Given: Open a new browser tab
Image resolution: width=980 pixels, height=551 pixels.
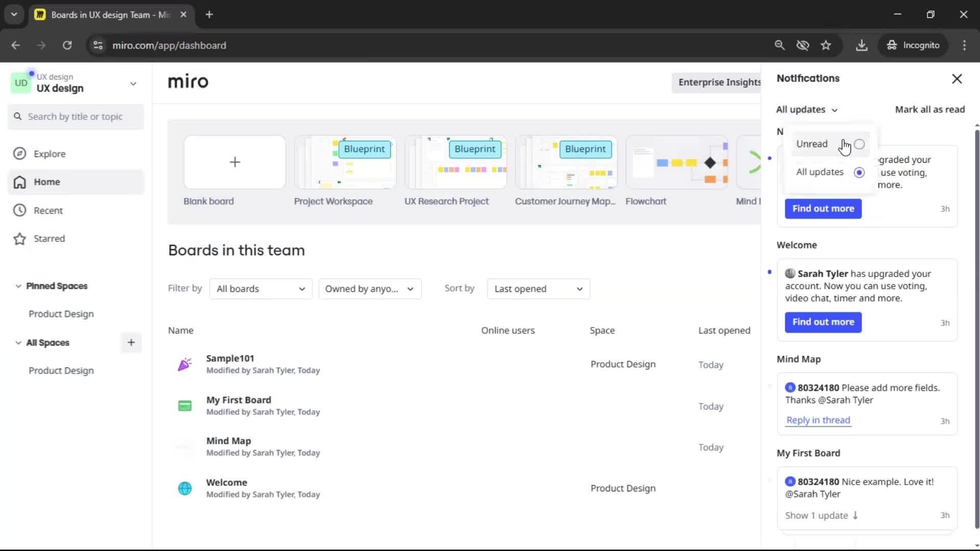Looking at the screenshot, I should (209, 15).
